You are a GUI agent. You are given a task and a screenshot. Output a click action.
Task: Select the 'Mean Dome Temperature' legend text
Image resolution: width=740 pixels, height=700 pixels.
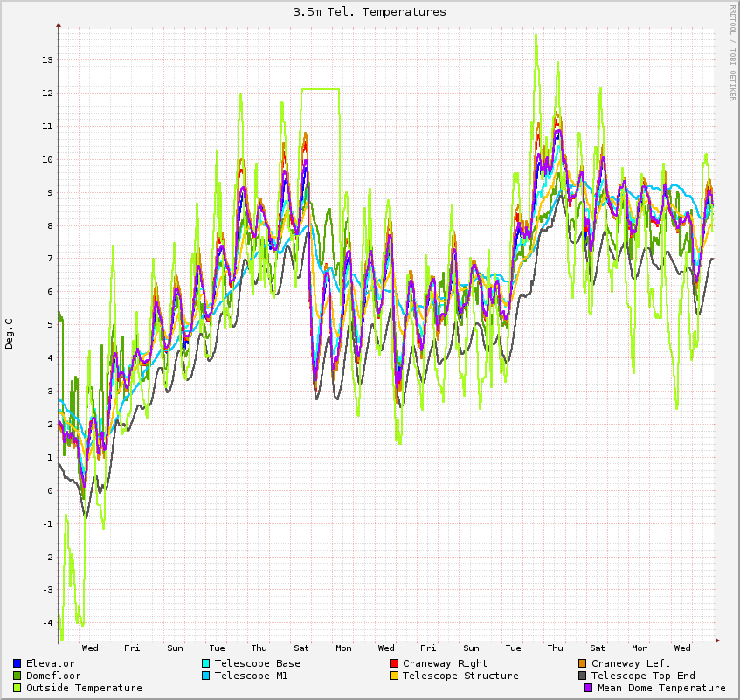[x=661, y=688]
